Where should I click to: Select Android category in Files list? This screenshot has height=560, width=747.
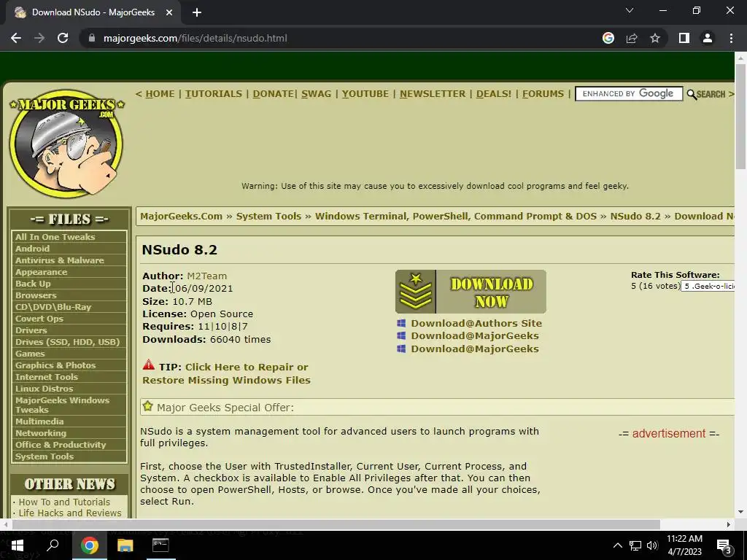point(32,249)
